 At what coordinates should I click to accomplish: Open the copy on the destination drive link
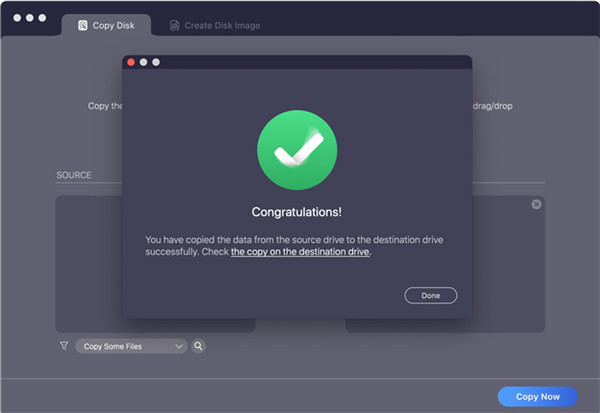click(x=301, y=253)
